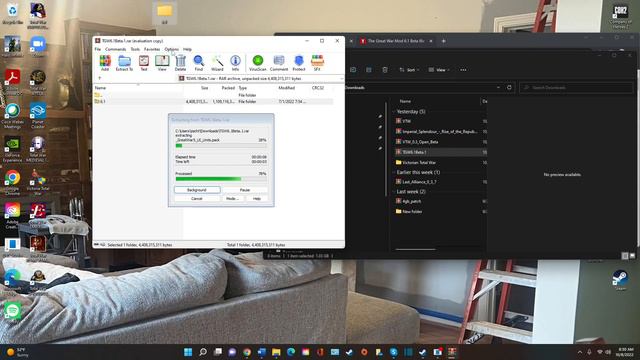Open the File menu in WinRAR

point(98,49)
